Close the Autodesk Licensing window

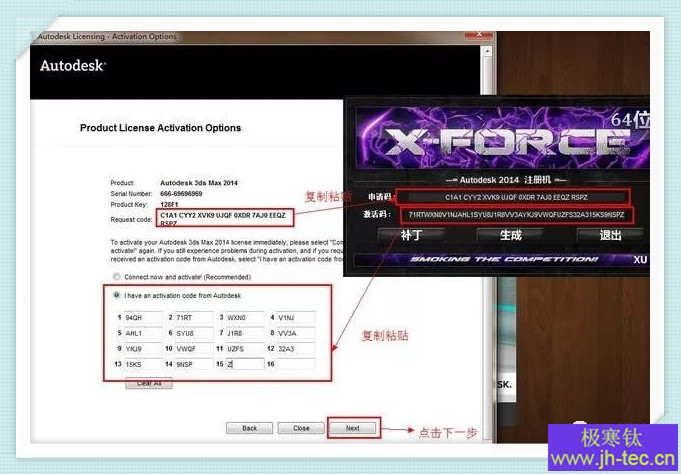click(x=479, y=35)
